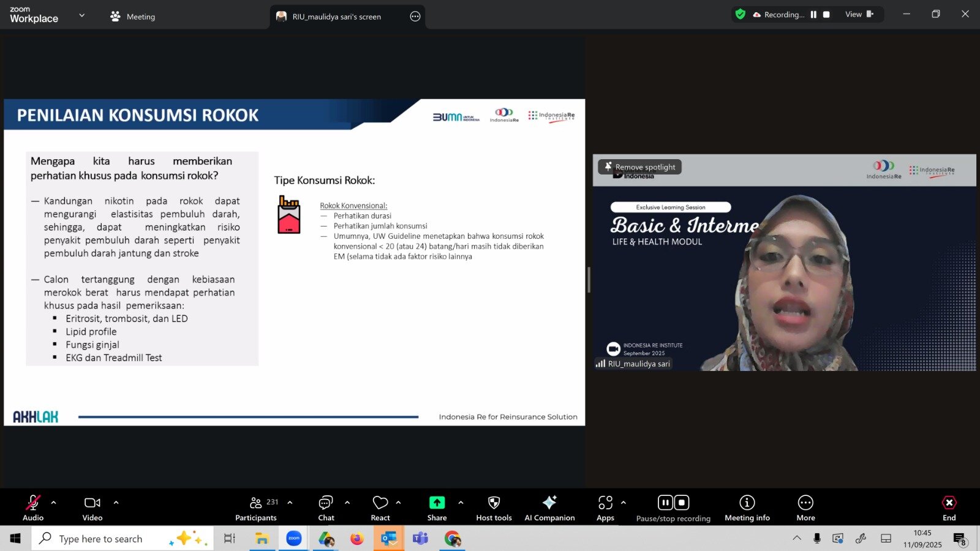Screen dimensions: 980x551
Task: Click the divider handle between shared screen and video
Action: tap(589, 280)
